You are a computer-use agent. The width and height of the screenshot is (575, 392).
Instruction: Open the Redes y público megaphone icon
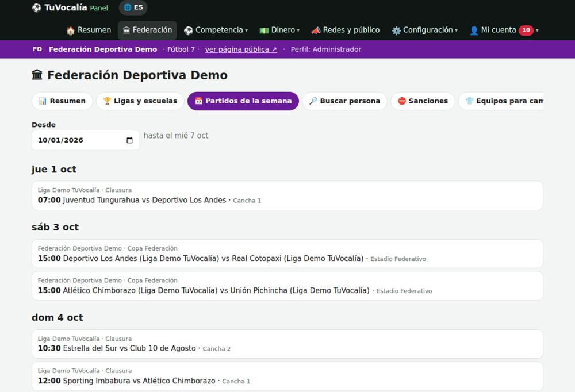point(316,30)
